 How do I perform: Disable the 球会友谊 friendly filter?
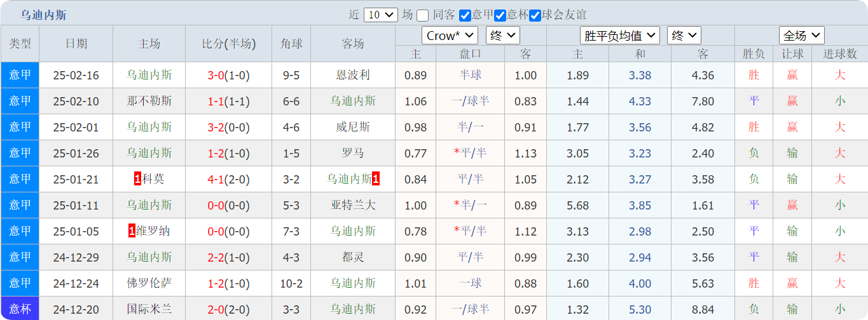[x=535, y=15]
